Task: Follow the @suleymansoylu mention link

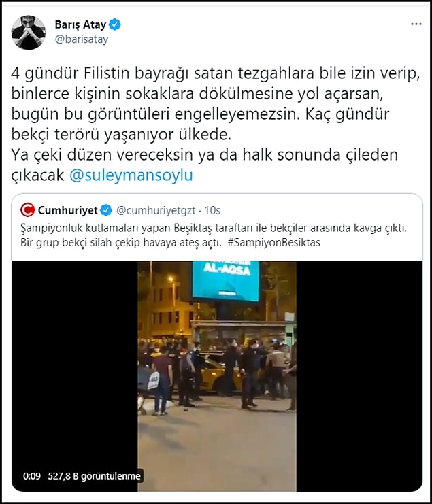Action: click(131, 175)
